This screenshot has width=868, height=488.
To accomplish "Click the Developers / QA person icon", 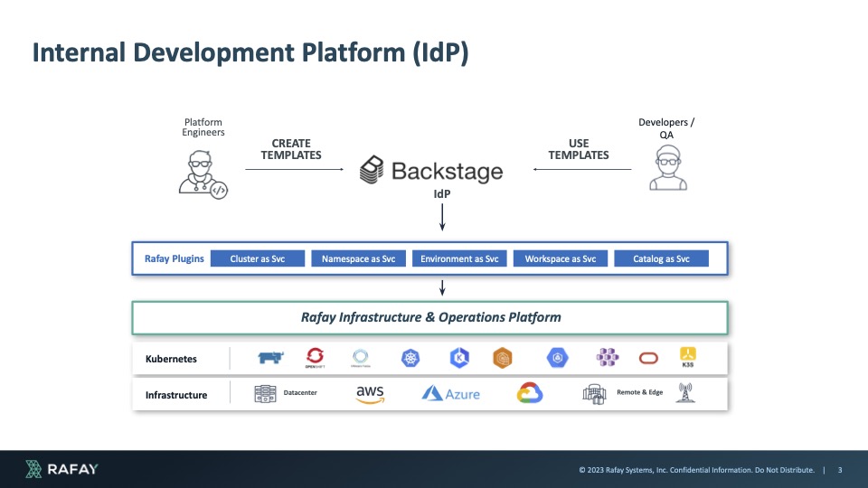I will coord(668,168).
